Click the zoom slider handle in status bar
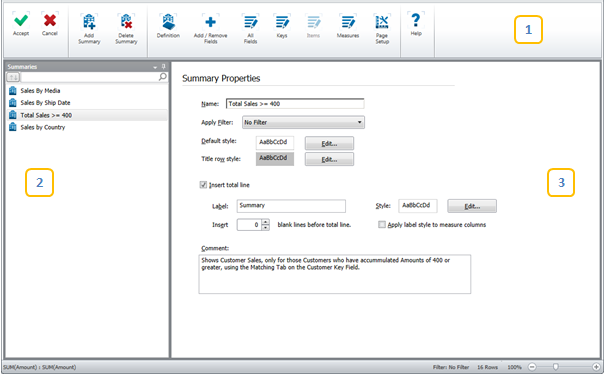The width and height of the screenshot is (604, 375). point(555,367)
